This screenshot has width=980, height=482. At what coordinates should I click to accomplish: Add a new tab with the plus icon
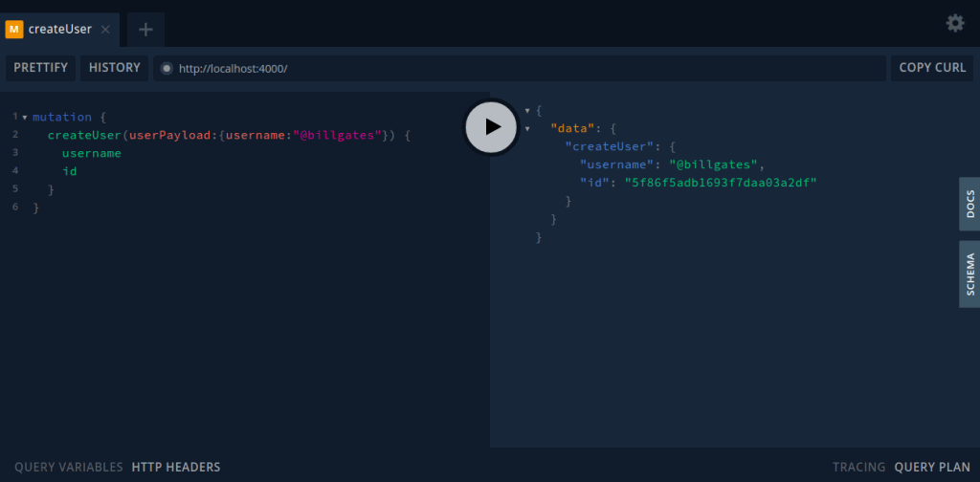pos(145,30)
